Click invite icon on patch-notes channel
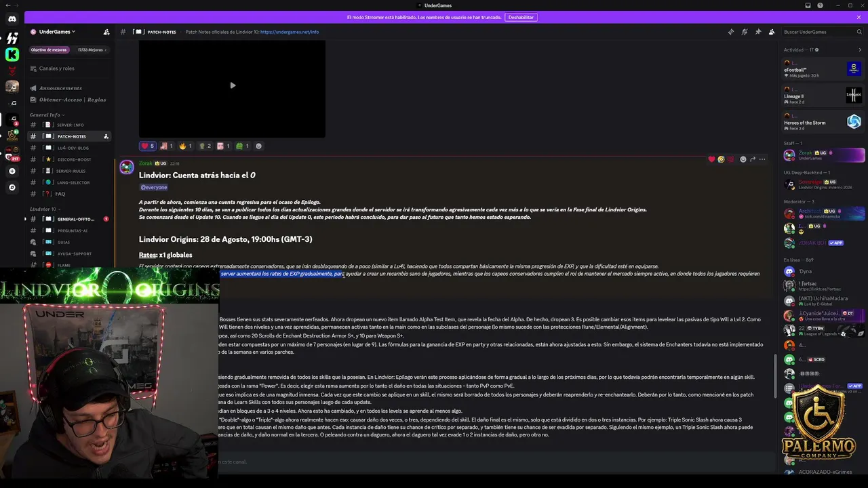The width and height of the screenshot is (868, 488). tap(106, 136)
